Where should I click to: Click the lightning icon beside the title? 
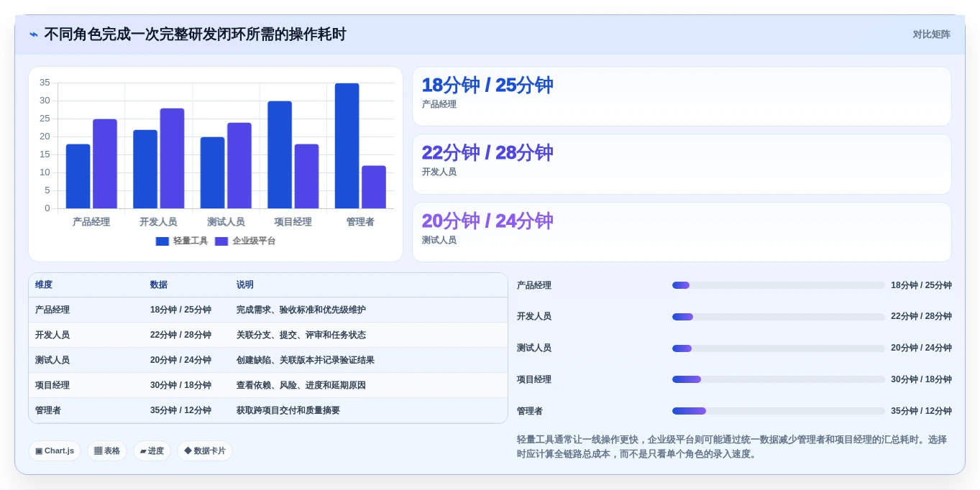click(x=34, y=34)
